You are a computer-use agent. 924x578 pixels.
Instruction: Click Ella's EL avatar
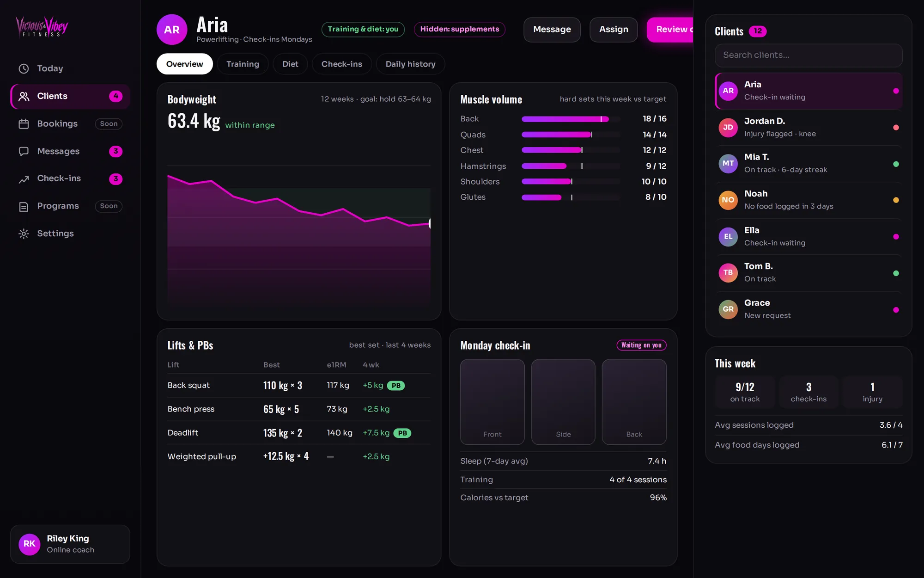click(x=728, y=237)
